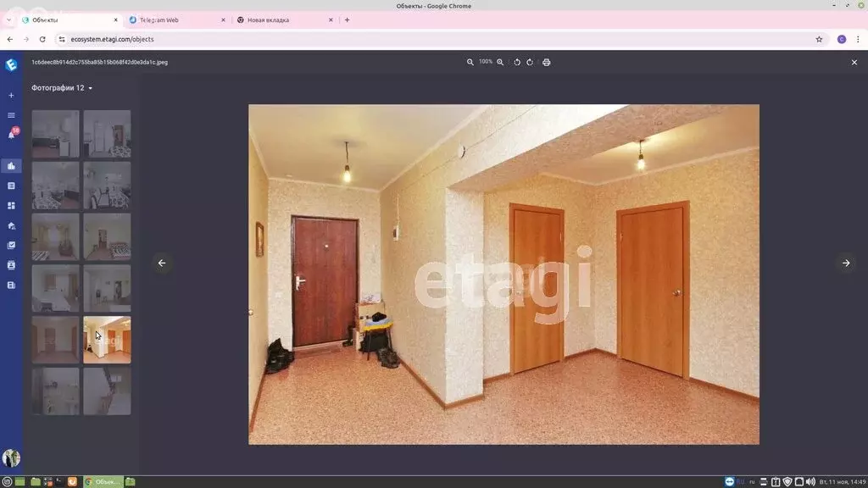Go to the previous photo with left arrow
Screen dimensions: 868x488
point(162,263)
